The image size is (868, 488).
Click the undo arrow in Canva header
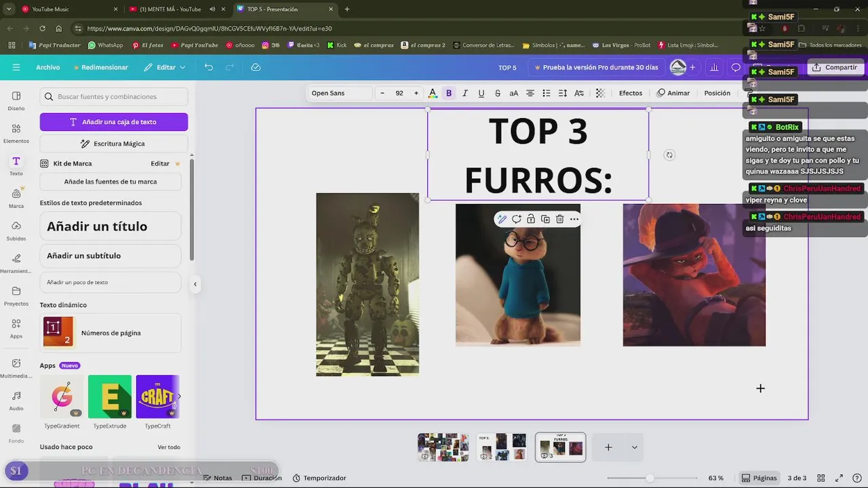click(209, 67)
